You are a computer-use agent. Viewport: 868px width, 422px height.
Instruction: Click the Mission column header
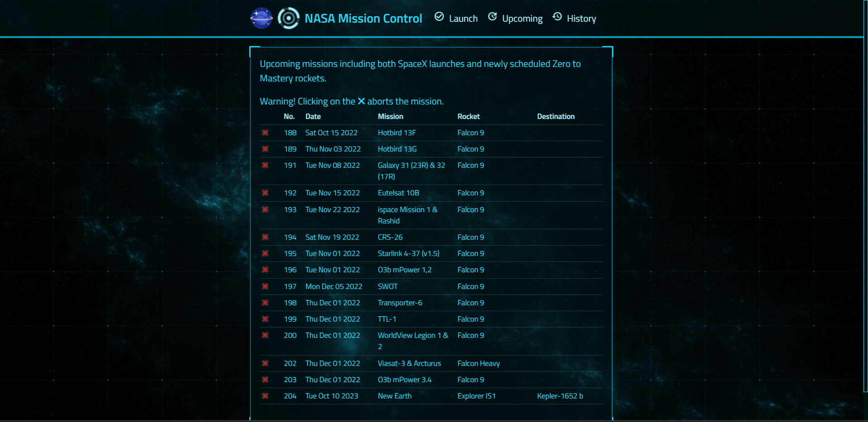[x=390, y=116]
